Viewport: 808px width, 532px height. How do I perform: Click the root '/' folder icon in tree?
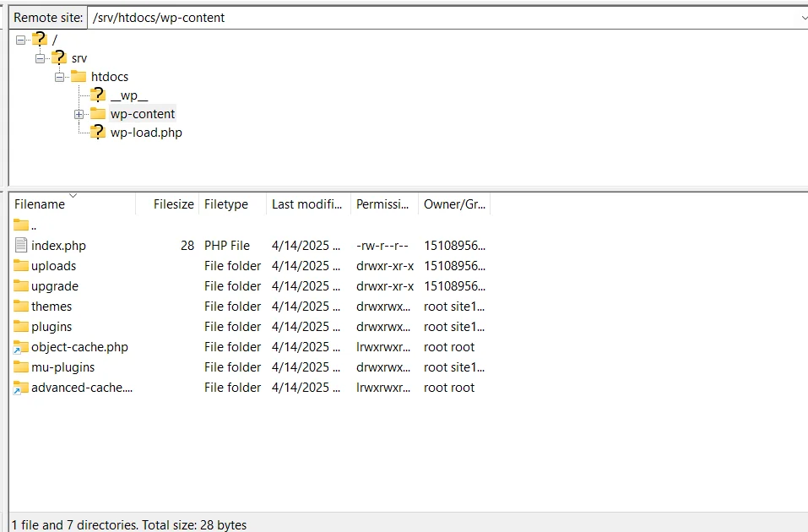pyautogui.click(x=40, y=39)
